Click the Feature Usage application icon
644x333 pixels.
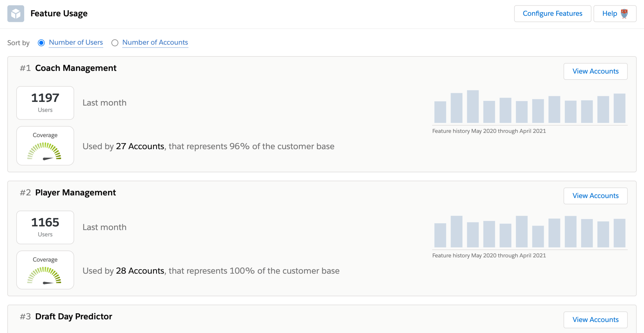[x=16, y=13]
